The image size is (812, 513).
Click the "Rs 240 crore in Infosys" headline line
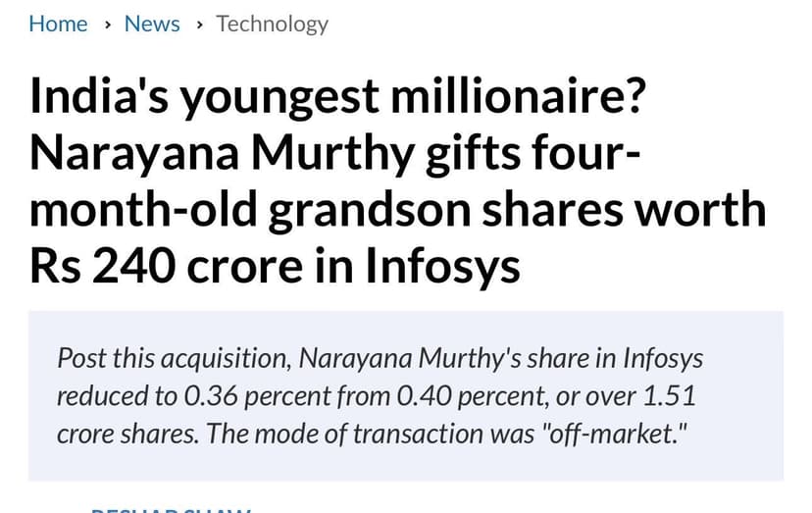coord(275,265)
